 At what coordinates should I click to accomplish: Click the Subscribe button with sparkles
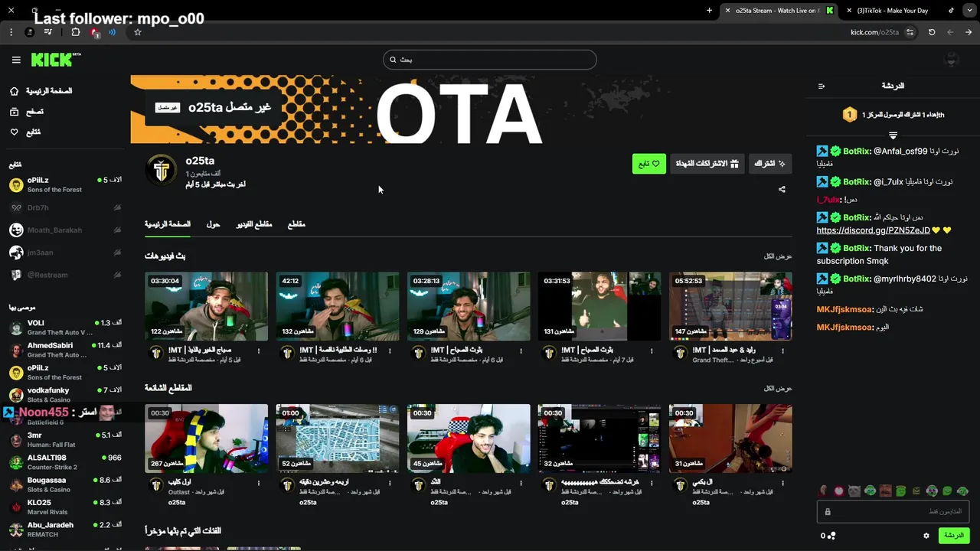click(769, 164)
